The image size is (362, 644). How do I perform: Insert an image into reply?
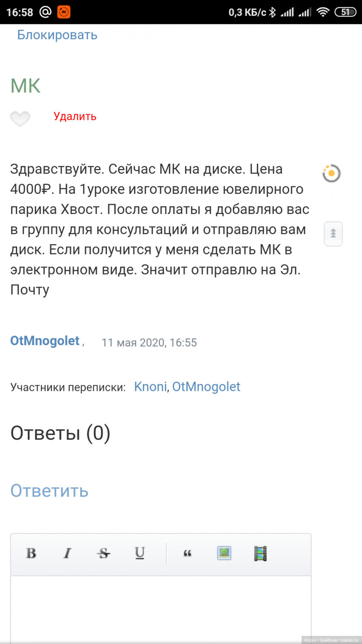pos(224,553)
